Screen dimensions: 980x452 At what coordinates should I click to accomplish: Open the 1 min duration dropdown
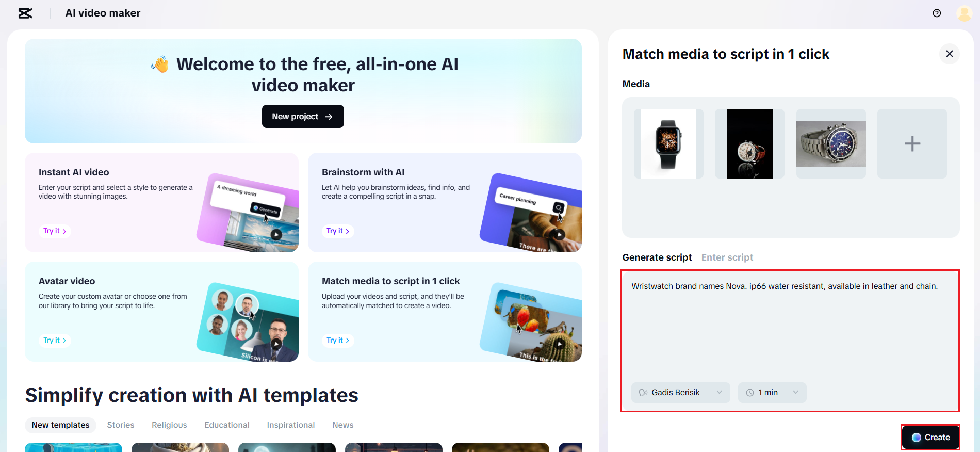pos(772,393)
